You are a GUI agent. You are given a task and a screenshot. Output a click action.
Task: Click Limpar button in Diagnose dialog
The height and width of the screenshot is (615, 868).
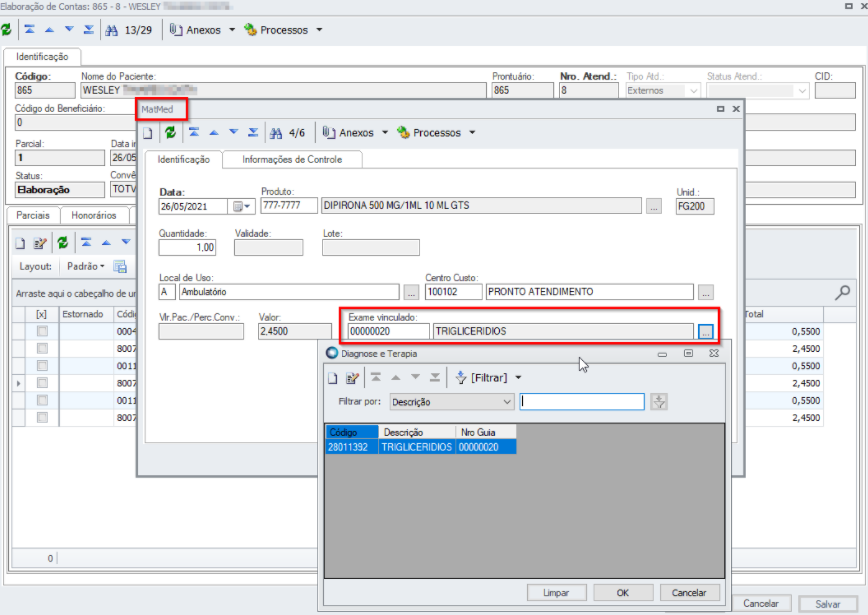point(556,593)
